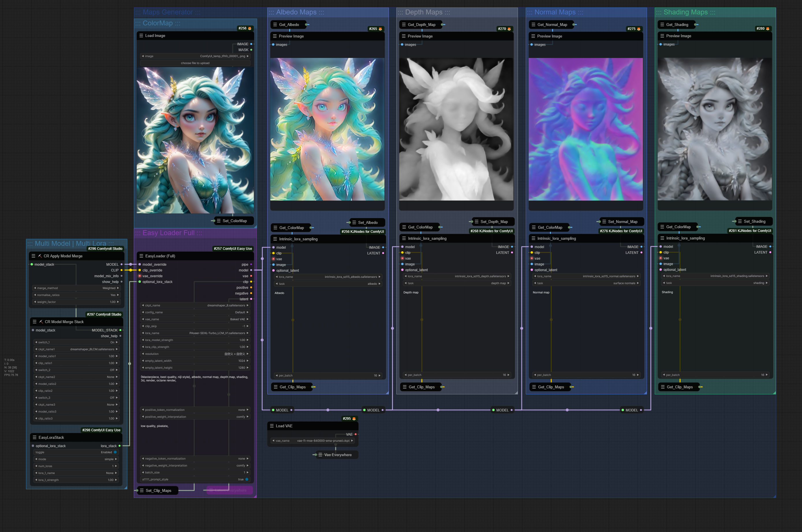Click the Vae Everywhere node menu icon

point(320,455)
